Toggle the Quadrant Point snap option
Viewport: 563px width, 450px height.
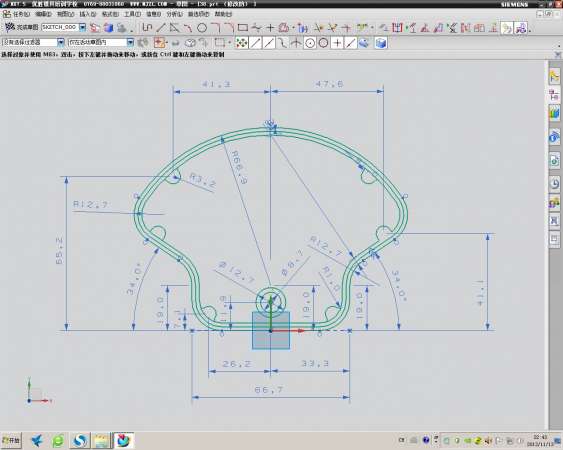point(324,43)
